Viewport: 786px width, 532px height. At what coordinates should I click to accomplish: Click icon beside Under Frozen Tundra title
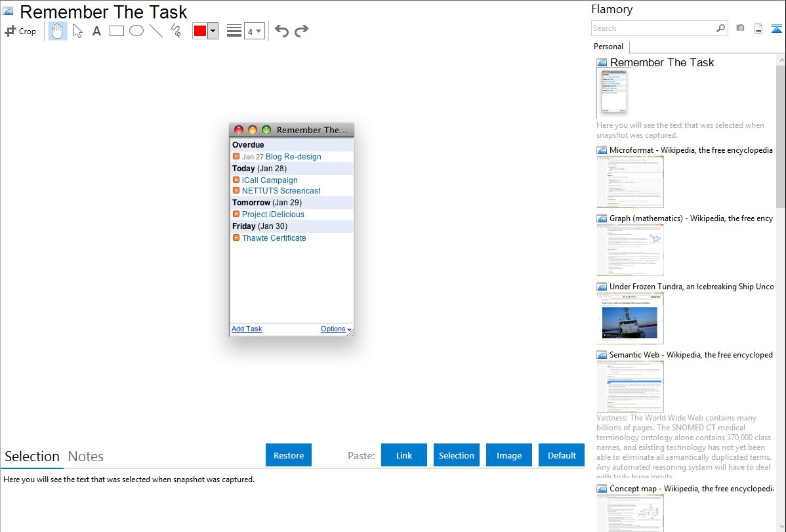click(x=602, y=287)
